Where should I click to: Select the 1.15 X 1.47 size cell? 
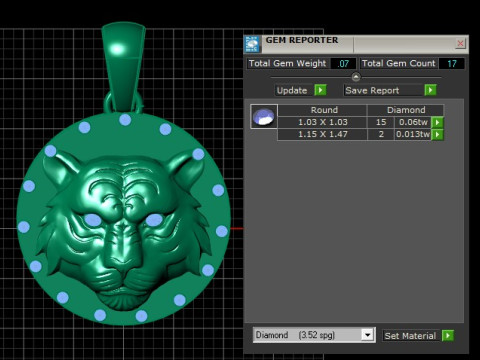(x=322, y=134)
